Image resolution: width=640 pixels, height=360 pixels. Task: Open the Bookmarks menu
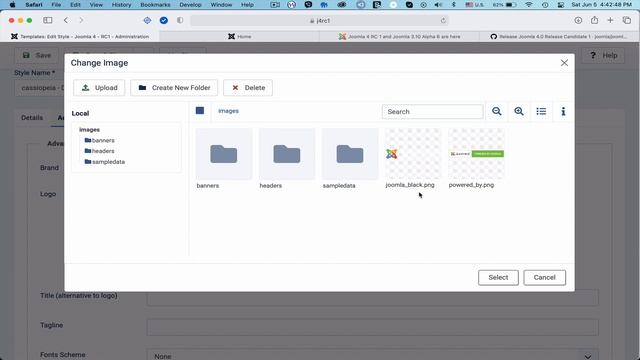155,4
